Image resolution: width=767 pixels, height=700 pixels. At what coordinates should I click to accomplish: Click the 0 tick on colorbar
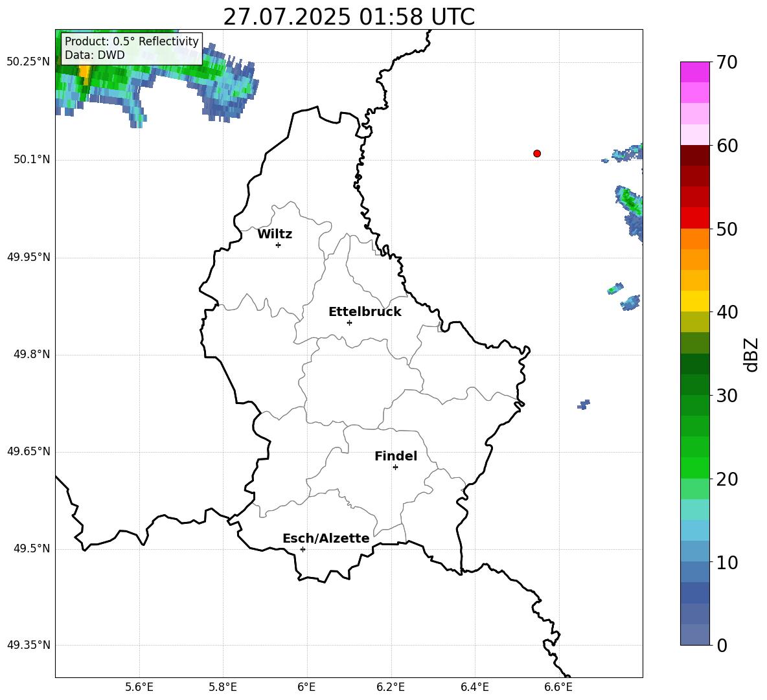pyautogui.click(x=722, y=646)
